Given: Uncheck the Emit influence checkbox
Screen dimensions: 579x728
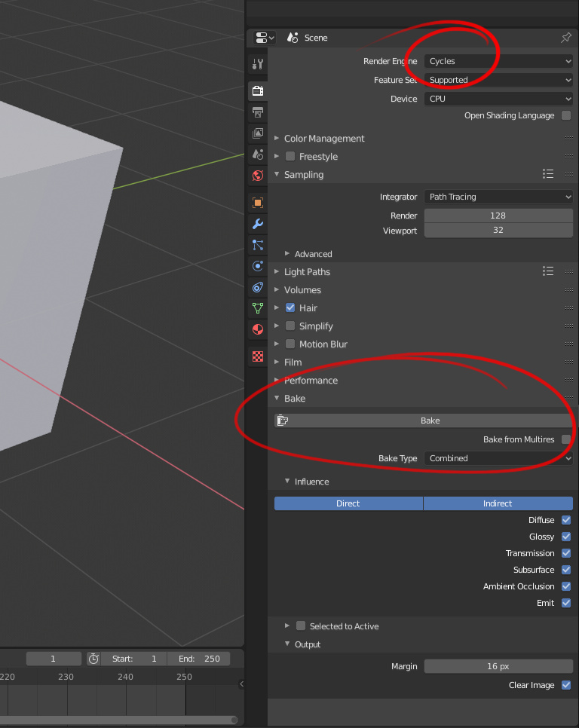Looking at the screenshot, I should point(566,603).
